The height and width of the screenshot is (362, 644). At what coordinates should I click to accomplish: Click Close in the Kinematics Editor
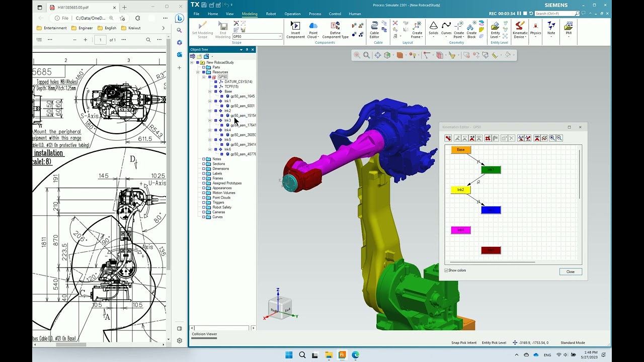pos(571,271)
